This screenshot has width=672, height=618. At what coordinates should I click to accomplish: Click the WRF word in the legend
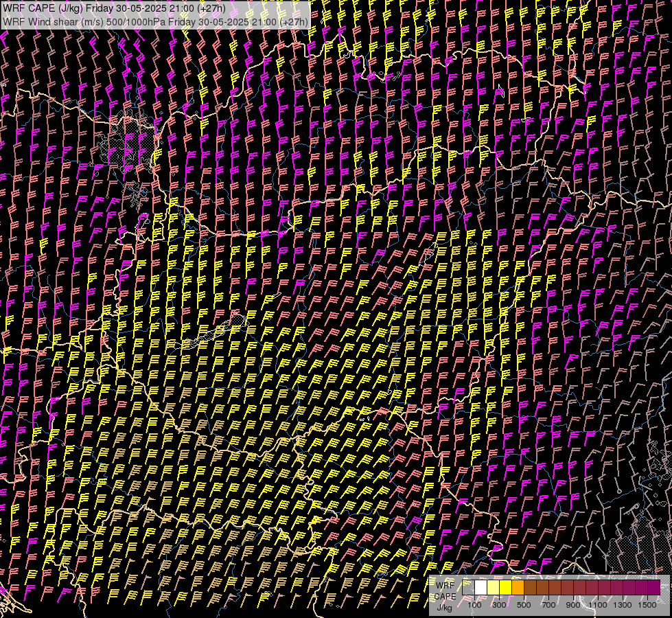[x=445, y=586]
